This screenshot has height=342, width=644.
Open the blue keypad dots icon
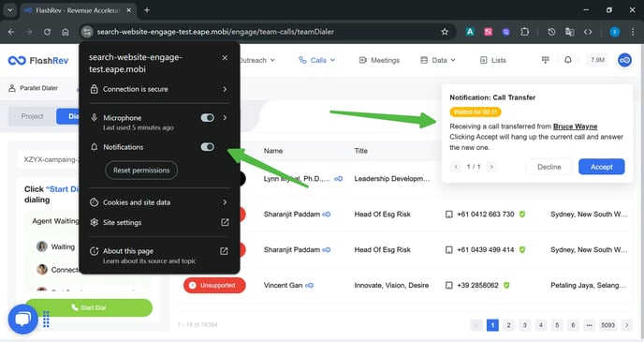pyautogui.click(x=46, y=319)
